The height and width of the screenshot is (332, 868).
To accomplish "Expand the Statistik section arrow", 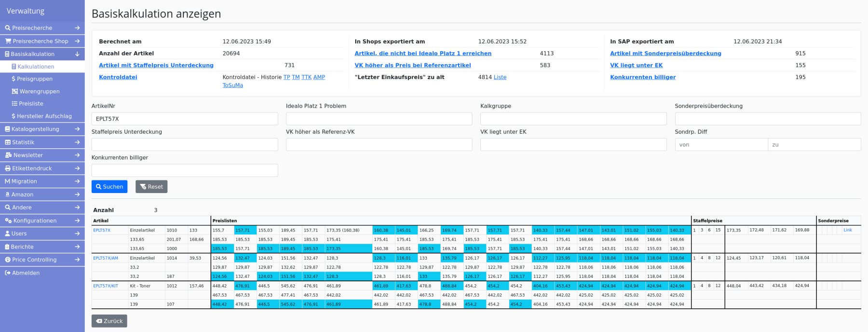I will (77, 142).
